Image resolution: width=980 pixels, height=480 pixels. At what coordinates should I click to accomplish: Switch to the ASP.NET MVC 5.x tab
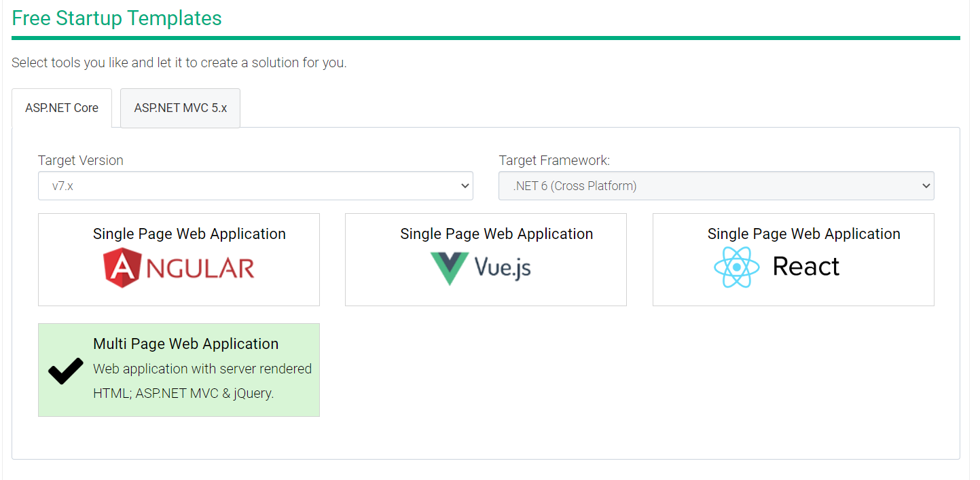(x=180, y=108)
